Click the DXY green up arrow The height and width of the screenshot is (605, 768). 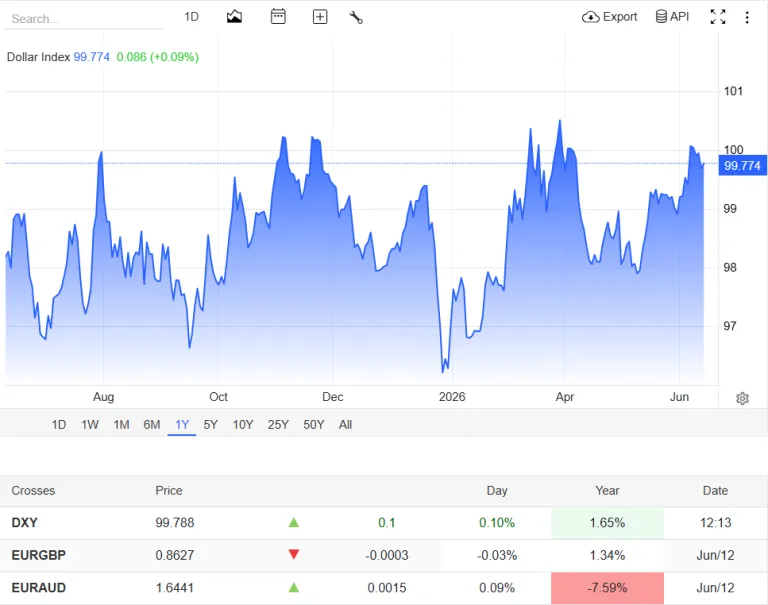[x=294, y=522]
